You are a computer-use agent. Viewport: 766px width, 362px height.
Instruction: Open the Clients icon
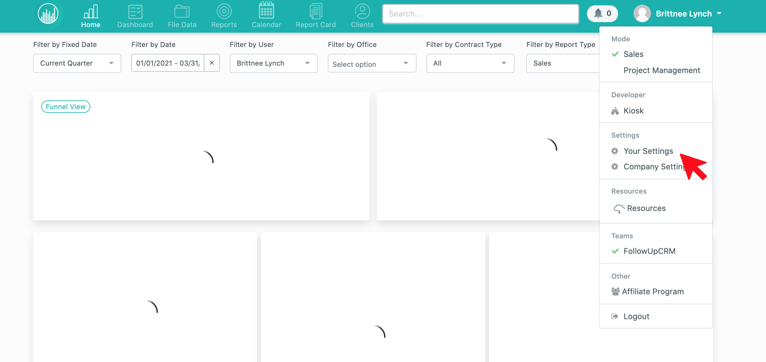(362, 12)
